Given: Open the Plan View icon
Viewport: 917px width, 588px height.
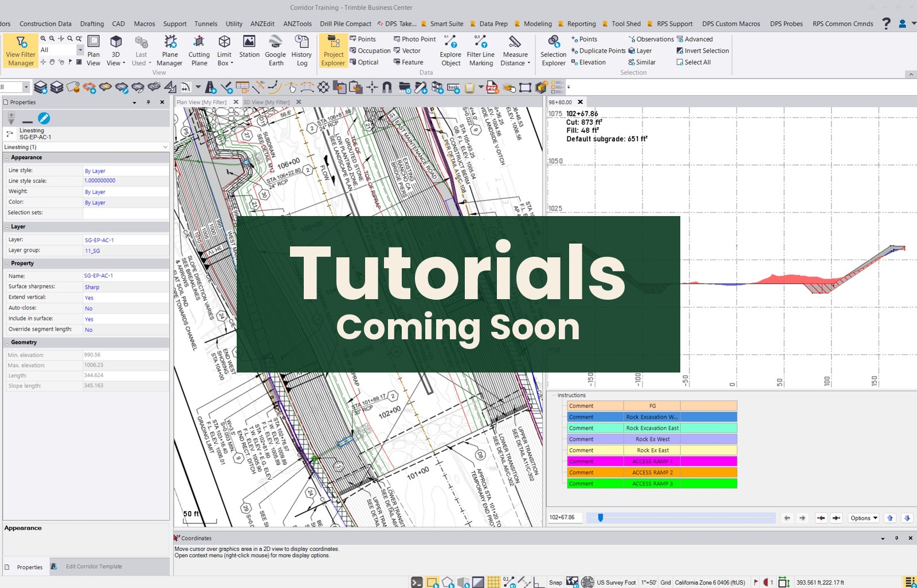Looking at the screenshot, I should coord(93,50).
